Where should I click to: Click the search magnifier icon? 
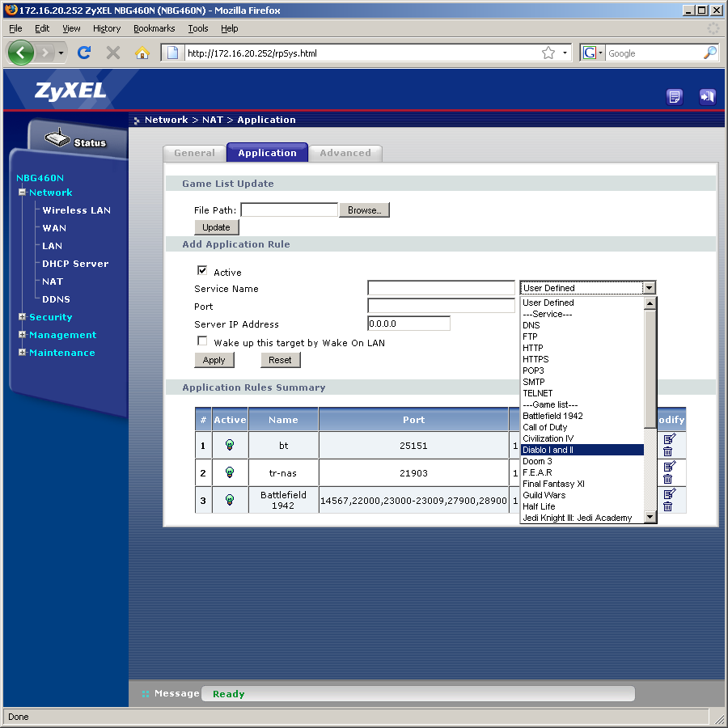click(710, 53)
